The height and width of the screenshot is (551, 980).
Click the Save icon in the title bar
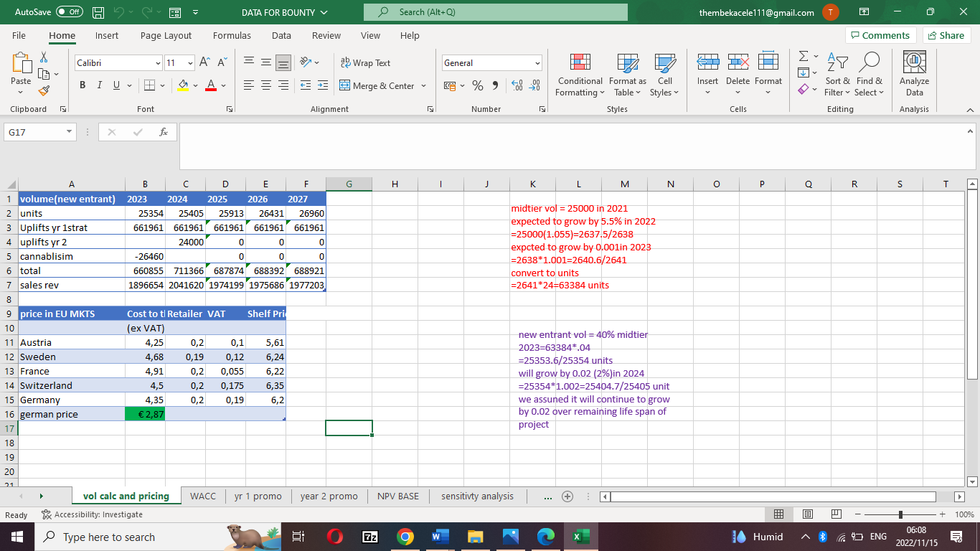(x=100, y=12)
